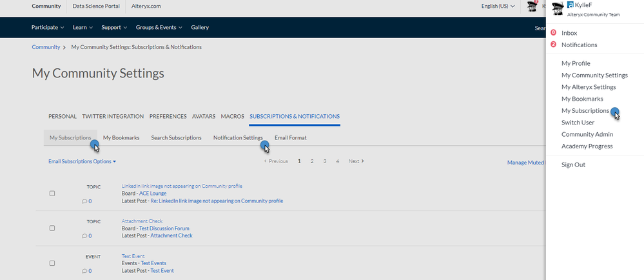The image size is (644, 280).
Task: Expand the Support menu
Action: (114, 27)
